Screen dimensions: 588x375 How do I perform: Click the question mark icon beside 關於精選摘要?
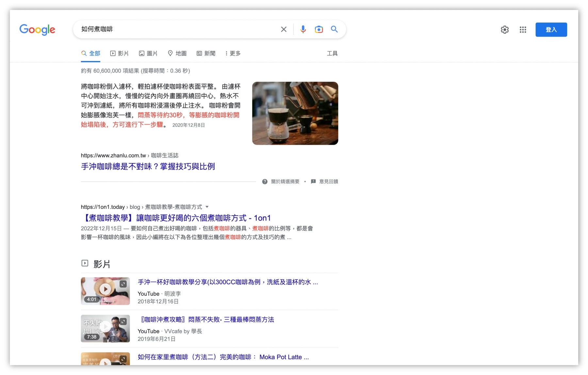click(x=265, y=182)
